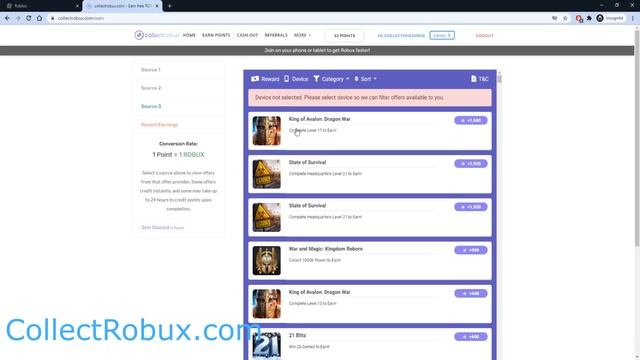This screenshot has width=640, height=360.
Task: Open the red extension icon in toolbar
Action: pos(579,18)
